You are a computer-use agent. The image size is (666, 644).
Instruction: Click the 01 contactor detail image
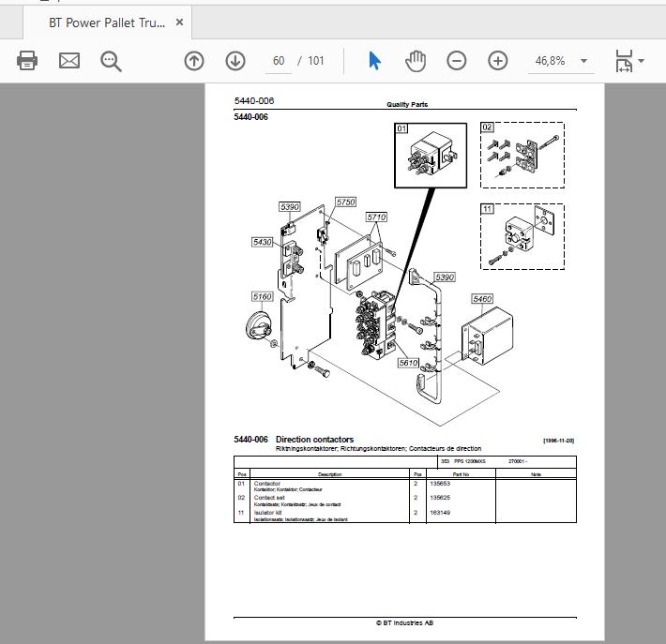pyautogui.click(x=431, y=156)
